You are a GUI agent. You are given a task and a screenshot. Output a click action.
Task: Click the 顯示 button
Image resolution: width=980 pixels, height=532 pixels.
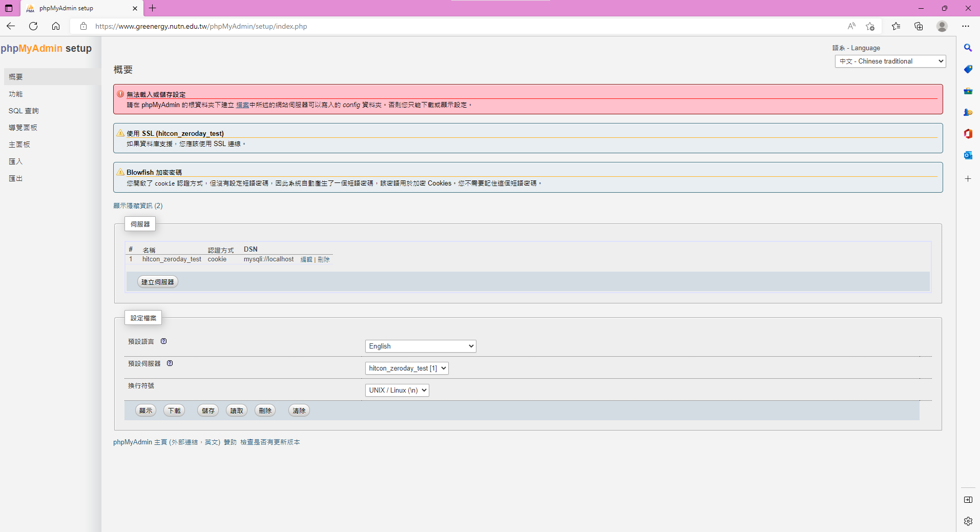click(146, 411)
